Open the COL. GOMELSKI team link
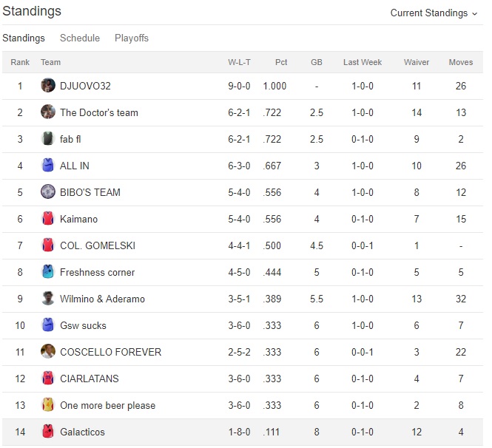 [97, 245]
